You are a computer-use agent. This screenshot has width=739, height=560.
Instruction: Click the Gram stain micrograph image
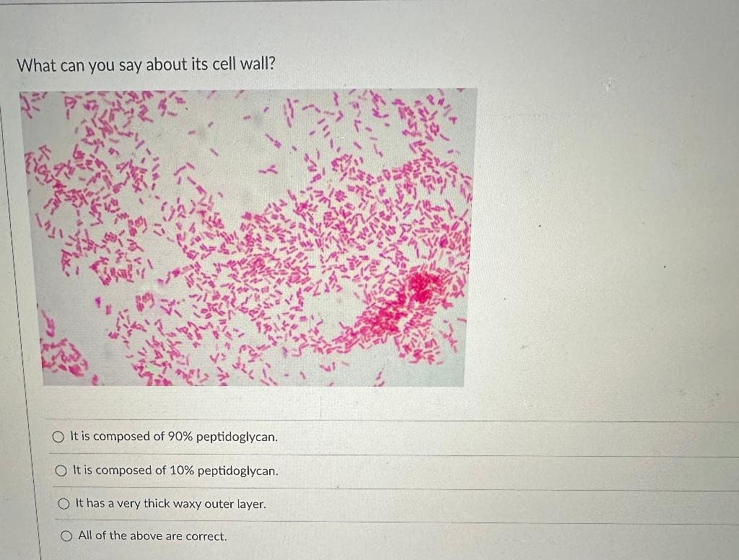point(249,235)
